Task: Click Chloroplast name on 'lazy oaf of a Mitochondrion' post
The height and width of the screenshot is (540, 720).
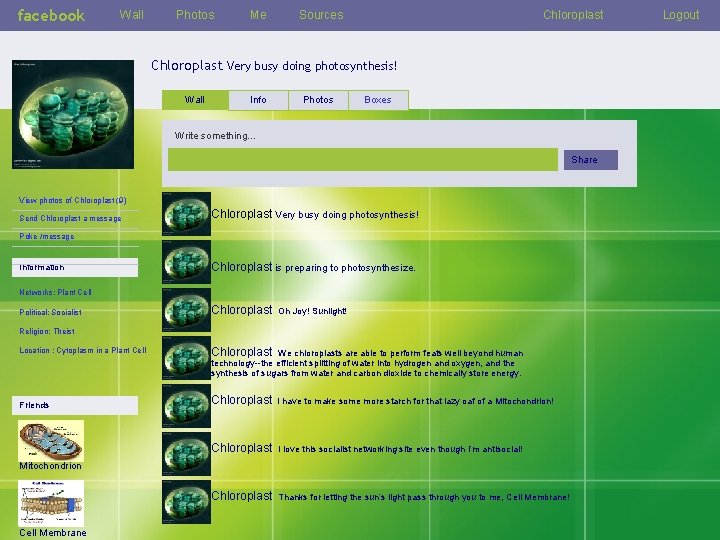Action: 242,400
